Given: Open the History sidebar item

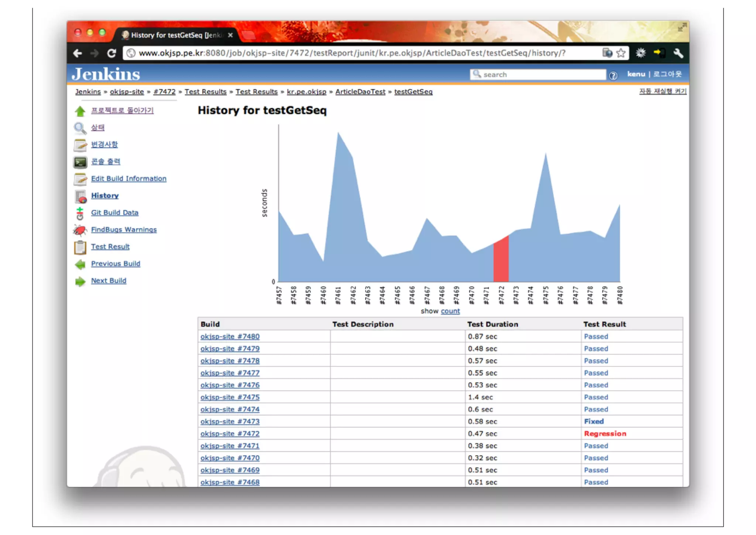Looking at the screenshot, I should click(x=105, y=195).
